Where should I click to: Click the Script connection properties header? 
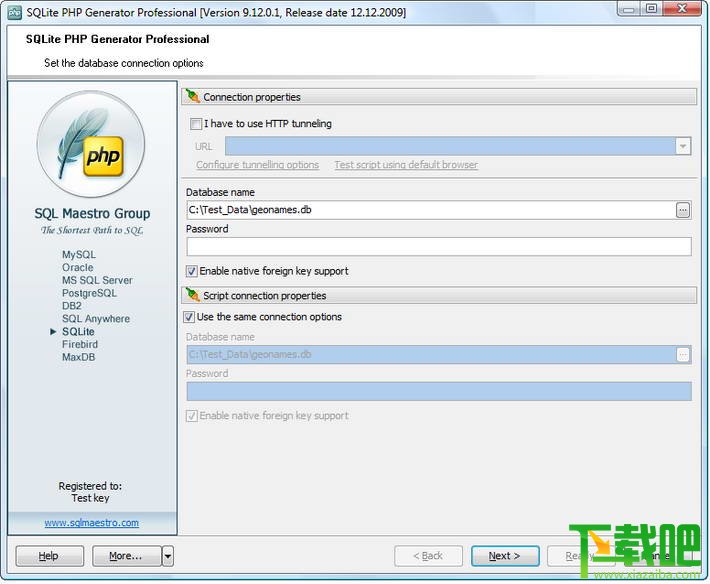point(439,296)
